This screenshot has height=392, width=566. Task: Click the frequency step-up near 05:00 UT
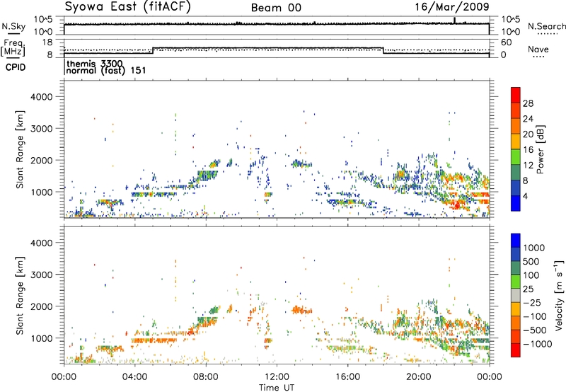click(x=153, y=50)
